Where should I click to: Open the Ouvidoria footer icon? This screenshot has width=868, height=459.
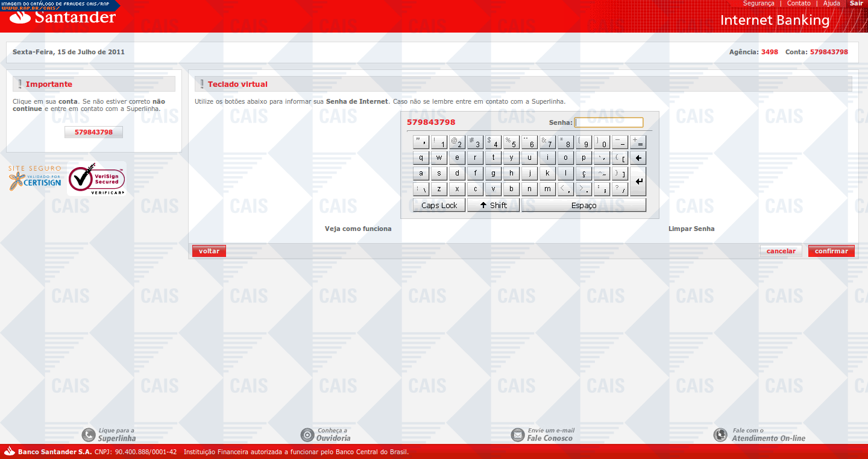point(307,434)
